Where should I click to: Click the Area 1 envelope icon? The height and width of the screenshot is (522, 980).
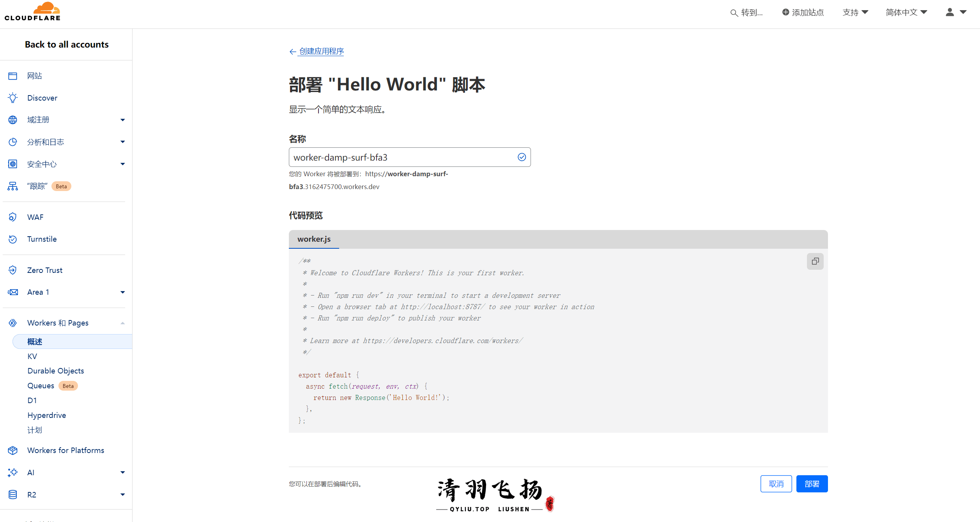tap(13, 292)
